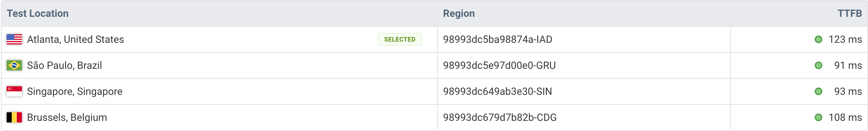Click green status dot beside 123 ms
The height and width of the screenshot is (131, 868).
[x=818, y=39]
